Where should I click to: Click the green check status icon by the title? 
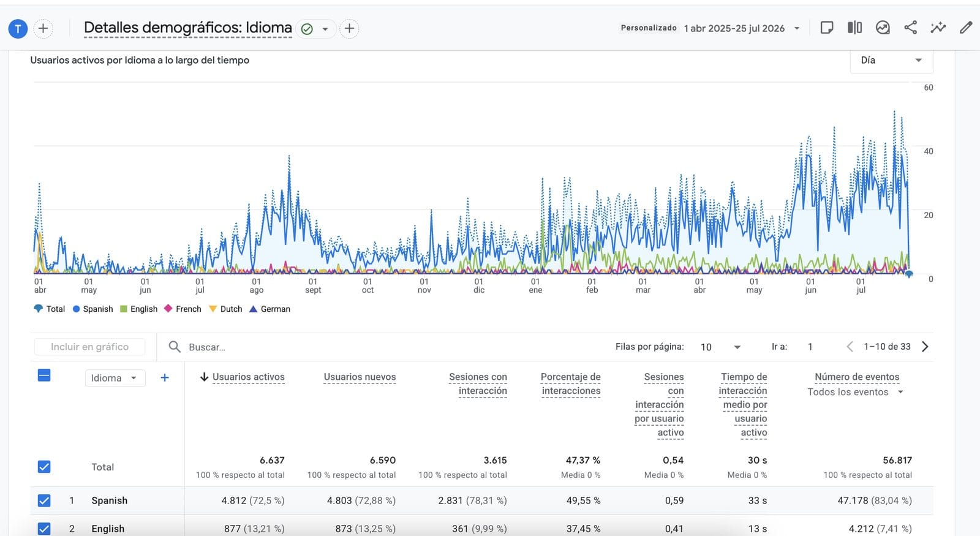pos(307,29)
